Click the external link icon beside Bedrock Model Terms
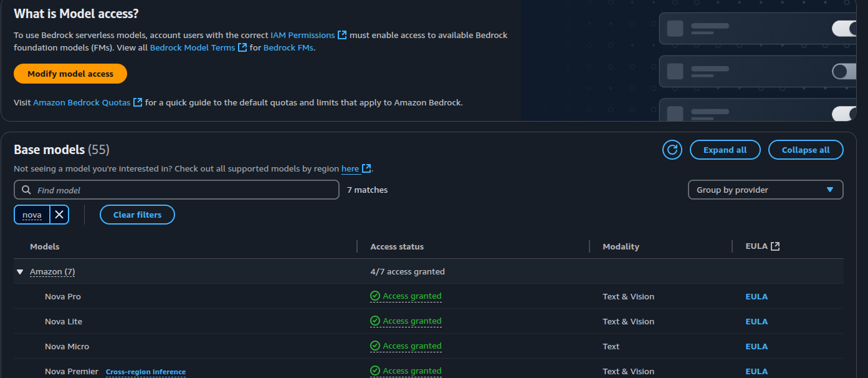This screenshot has height=378, width=868. tap(242, 47)
